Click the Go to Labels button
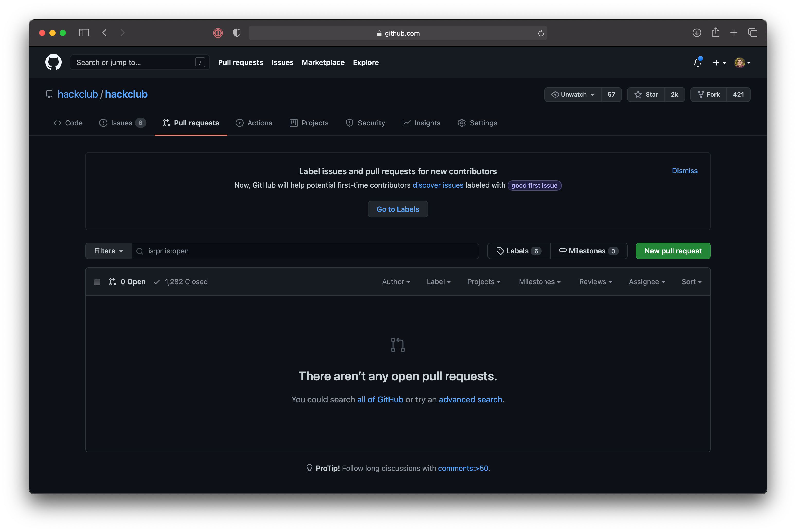Screen dimensions: 796x532 [398, 209]
